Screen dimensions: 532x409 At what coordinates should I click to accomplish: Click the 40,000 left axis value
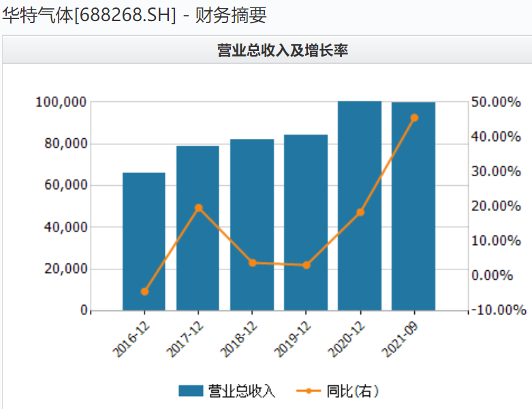click(x=66, y=227)
